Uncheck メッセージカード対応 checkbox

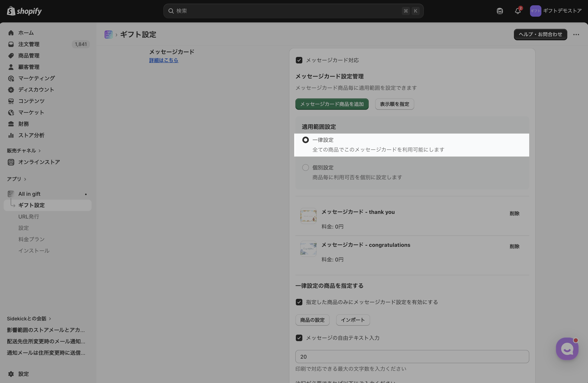pyautogui.click(x=299, y=60)
